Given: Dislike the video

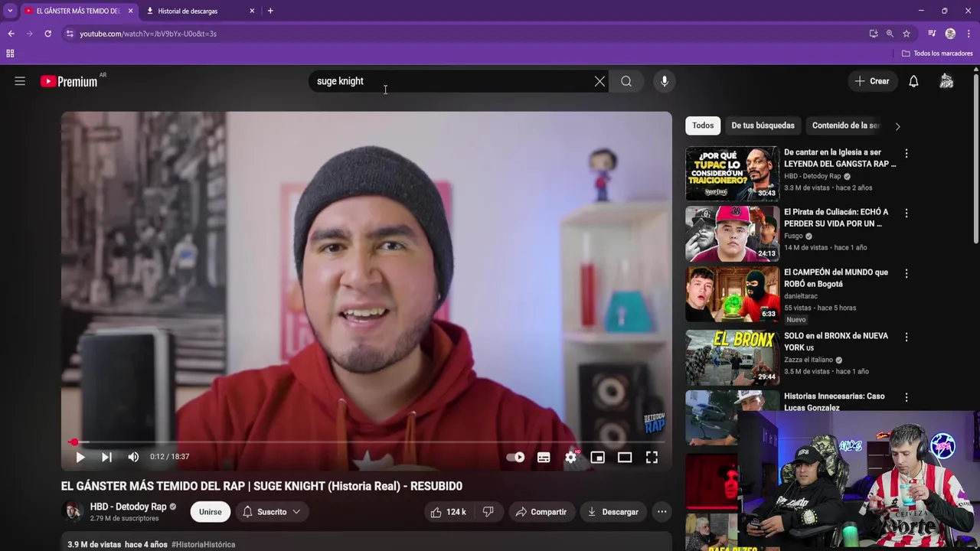Looking at the screenshot, I should [x=488, y=512].
